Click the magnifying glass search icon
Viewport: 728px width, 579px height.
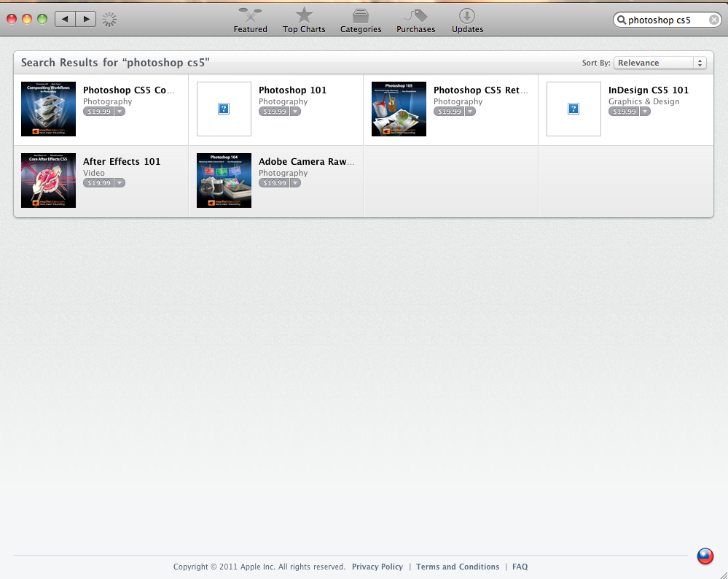[621, 20]
